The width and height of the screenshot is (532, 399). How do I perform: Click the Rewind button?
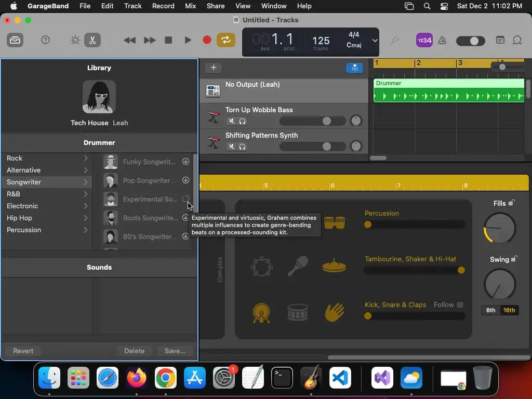click(x=129, y=40)
